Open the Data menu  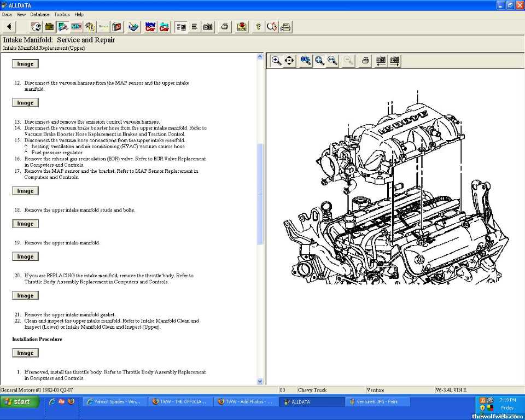pos(7,14)
